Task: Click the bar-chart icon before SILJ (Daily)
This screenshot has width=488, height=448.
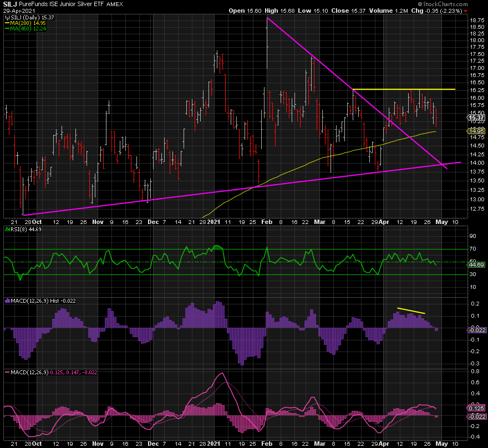Action: click(x=7, y=18)
